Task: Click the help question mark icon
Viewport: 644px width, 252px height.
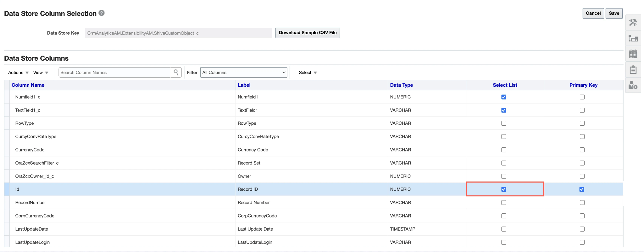Action: 102,13
